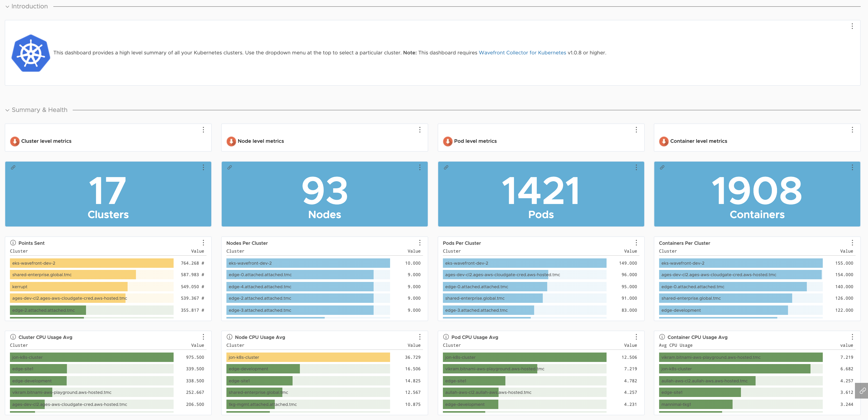Collapse the Introduction section chevron

7,6
